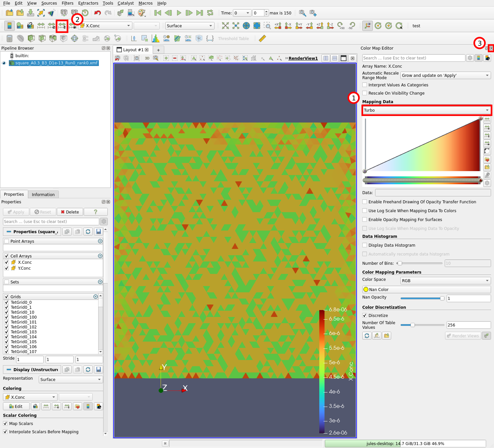
Task: Click the Apply button in Properties
Action: [16, 212]
